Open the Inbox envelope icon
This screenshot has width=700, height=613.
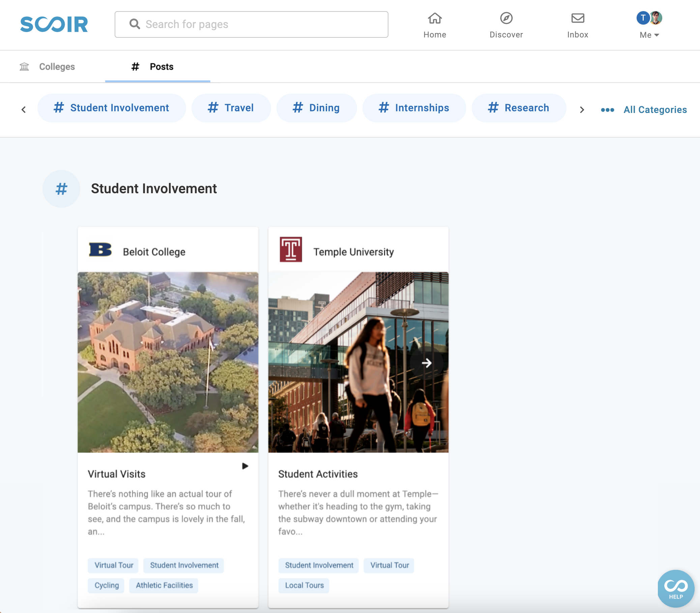(x=578, y=18)
